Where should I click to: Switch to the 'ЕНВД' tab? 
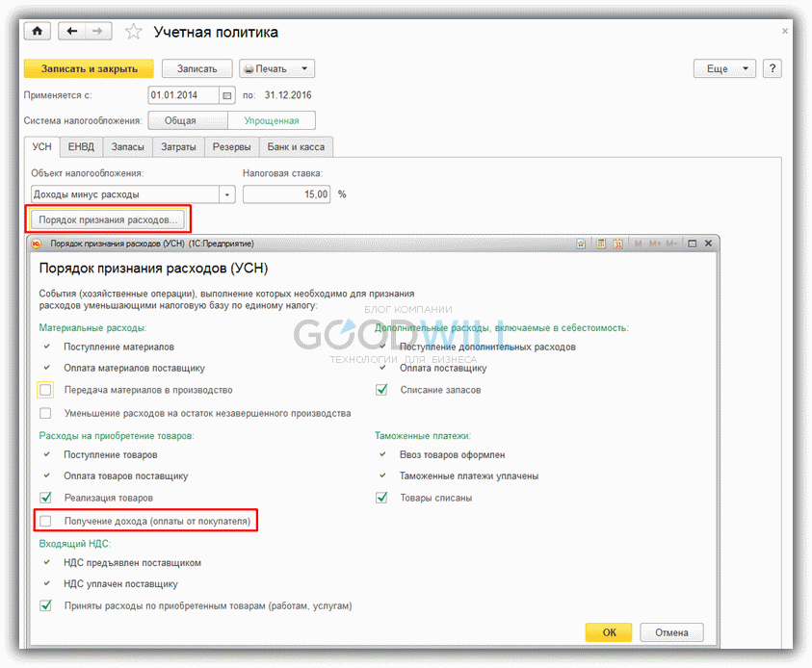click(x=81, y=147)
